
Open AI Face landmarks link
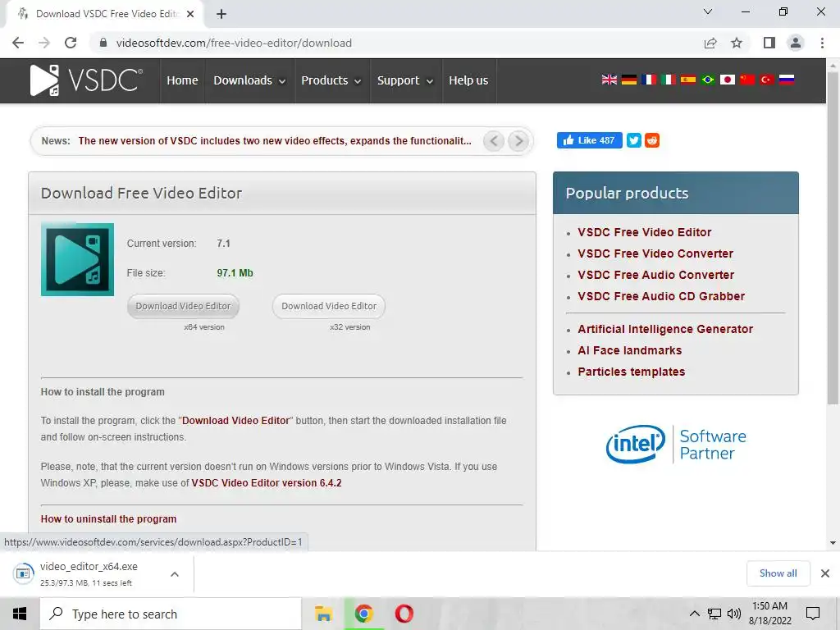coord(629,350)
